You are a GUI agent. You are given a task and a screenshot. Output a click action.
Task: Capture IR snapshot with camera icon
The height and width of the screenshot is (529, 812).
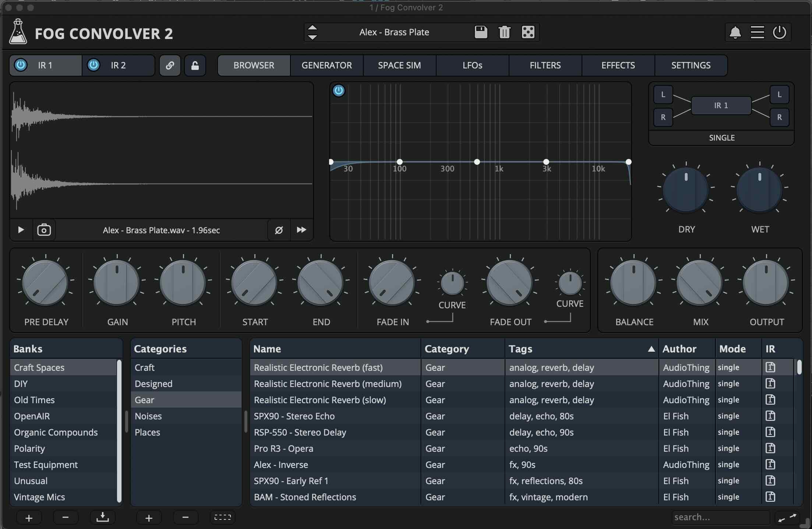tap(44, 230)
